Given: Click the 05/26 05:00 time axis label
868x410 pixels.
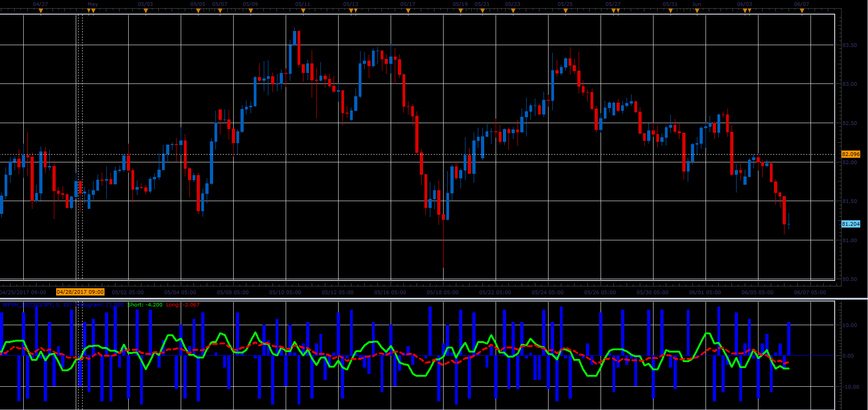Looking at the screenshot, I should (600, 292).
